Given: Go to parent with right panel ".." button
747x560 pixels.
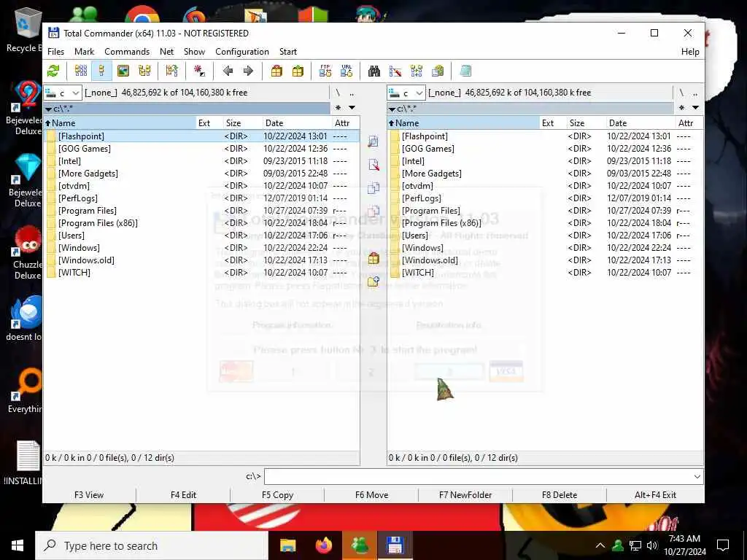Looking at the screenshot, I should (695, 93).
